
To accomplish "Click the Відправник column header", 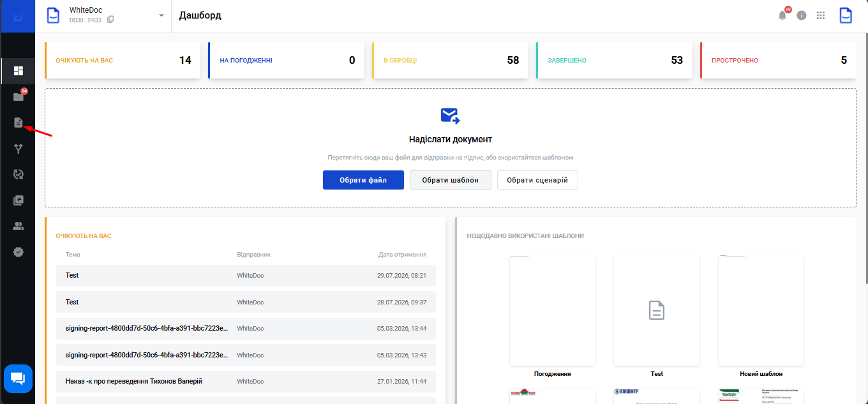I will 254,255.
